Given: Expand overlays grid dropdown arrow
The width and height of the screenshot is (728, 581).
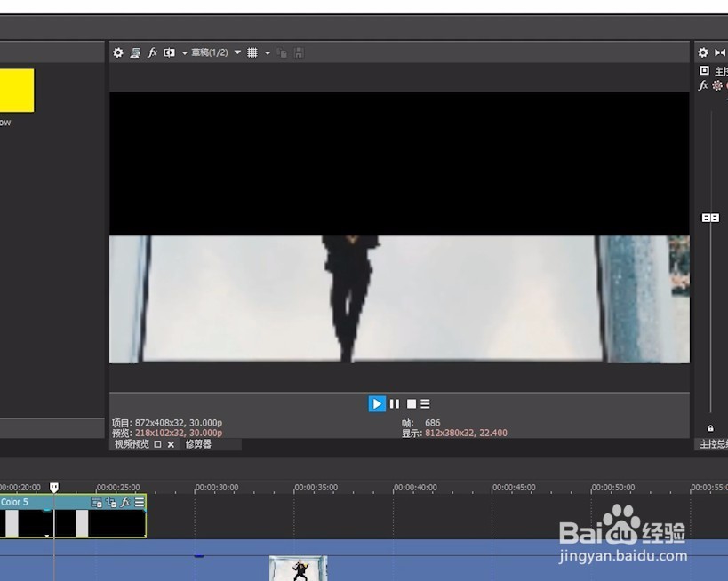Looking at the screenshot, I should 268,53.
